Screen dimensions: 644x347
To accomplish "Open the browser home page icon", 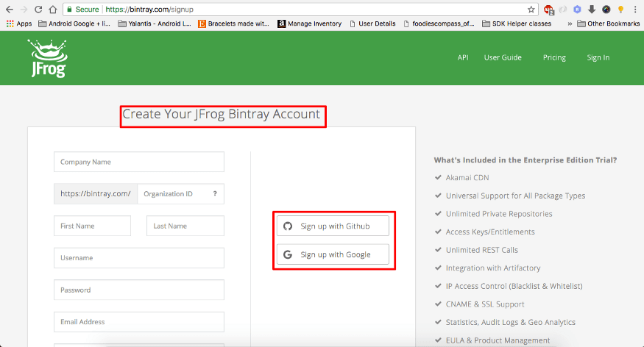I will 52,9.
